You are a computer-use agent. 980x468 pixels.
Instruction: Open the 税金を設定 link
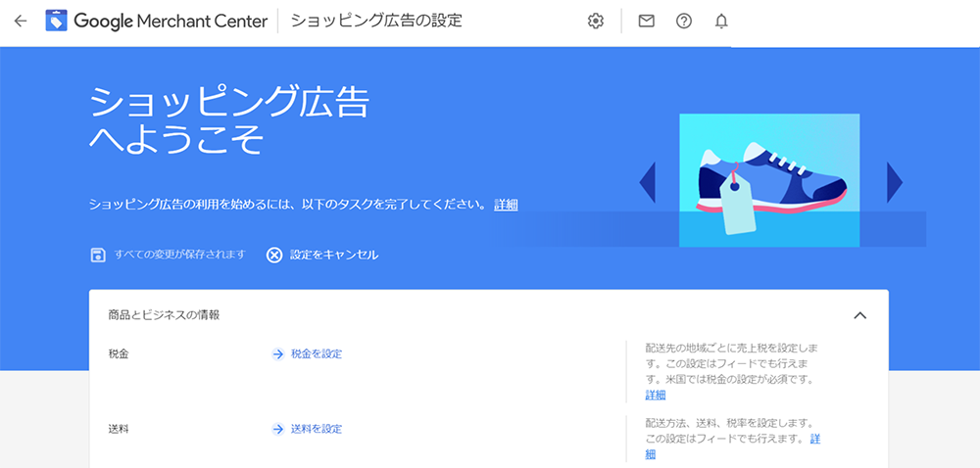(317, 354)
